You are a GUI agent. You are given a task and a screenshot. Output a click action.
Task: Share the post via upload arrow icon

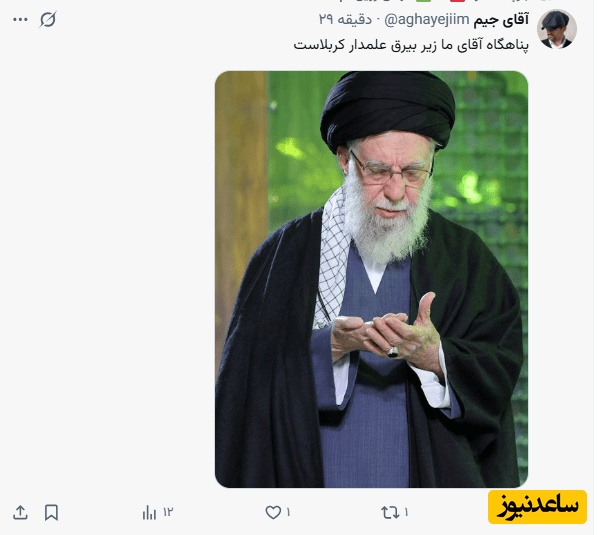[20, 513]
